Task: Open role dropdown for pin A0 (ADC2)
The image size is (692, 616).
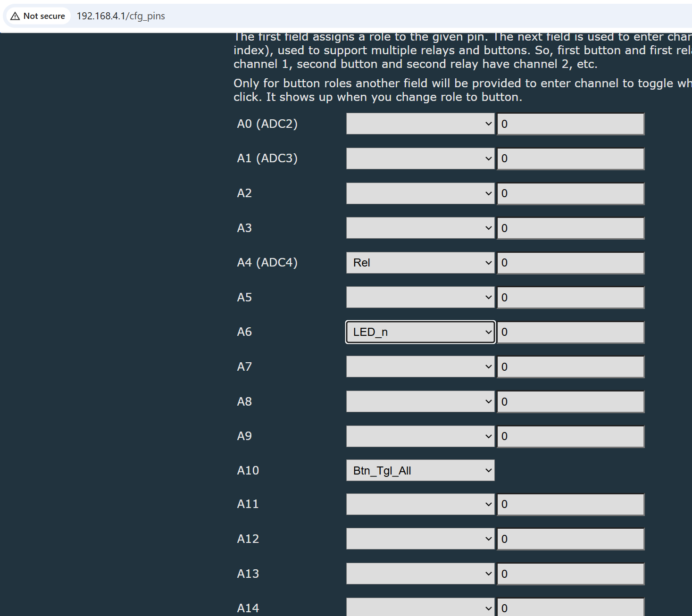Action: (x=420, y=124)
